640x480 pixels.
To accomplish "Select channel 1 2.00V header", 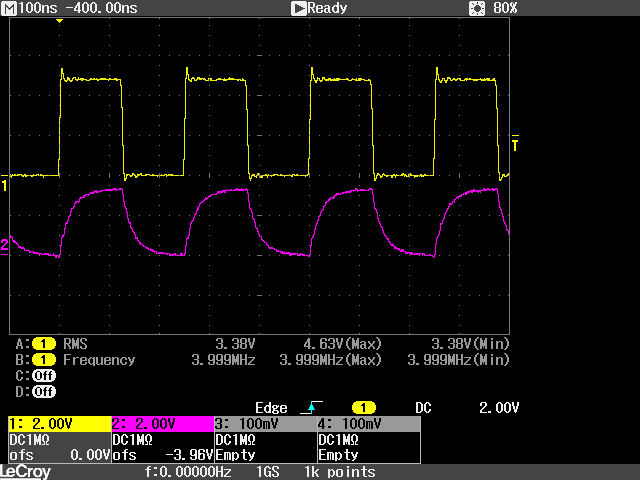I will tap(60, 424).
